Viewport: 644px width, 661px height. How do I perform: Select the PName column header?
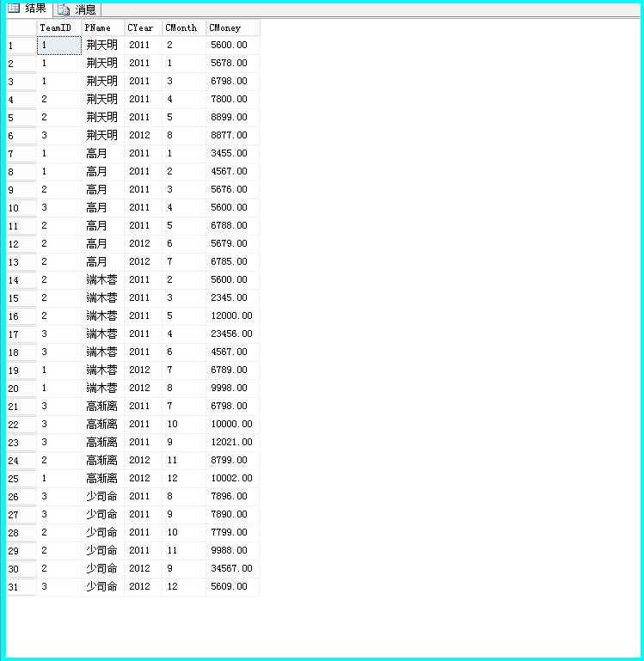103,28
